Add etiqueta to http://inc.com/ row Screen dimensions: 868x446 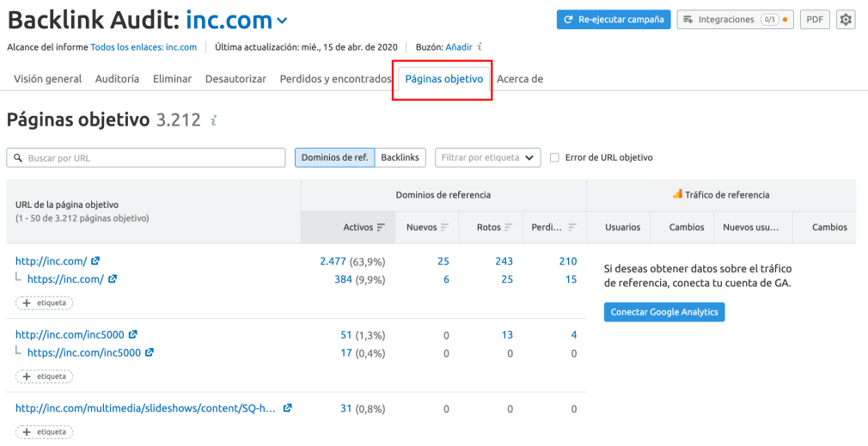[x=45, y=302]
